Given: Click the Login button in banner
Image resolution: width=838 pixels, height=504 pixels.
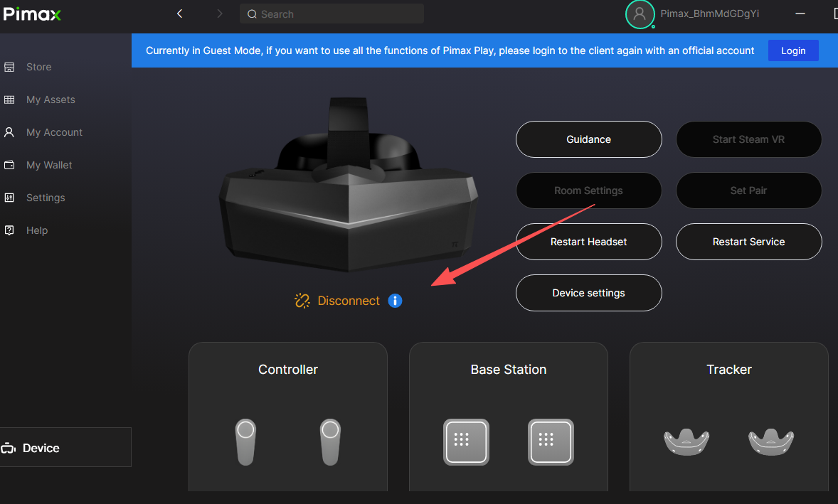Looking at the screenshot, I should point(793,50).
